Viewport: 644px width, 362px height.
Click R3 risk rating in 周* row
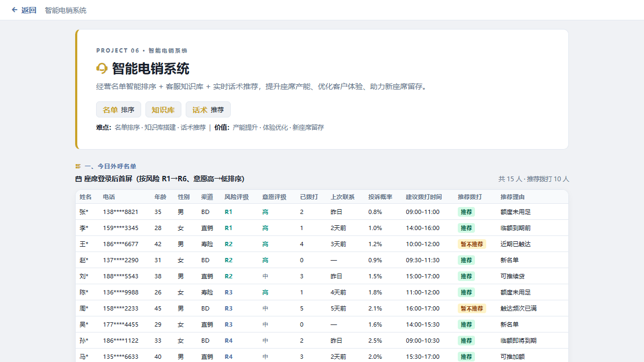[229, 308]
